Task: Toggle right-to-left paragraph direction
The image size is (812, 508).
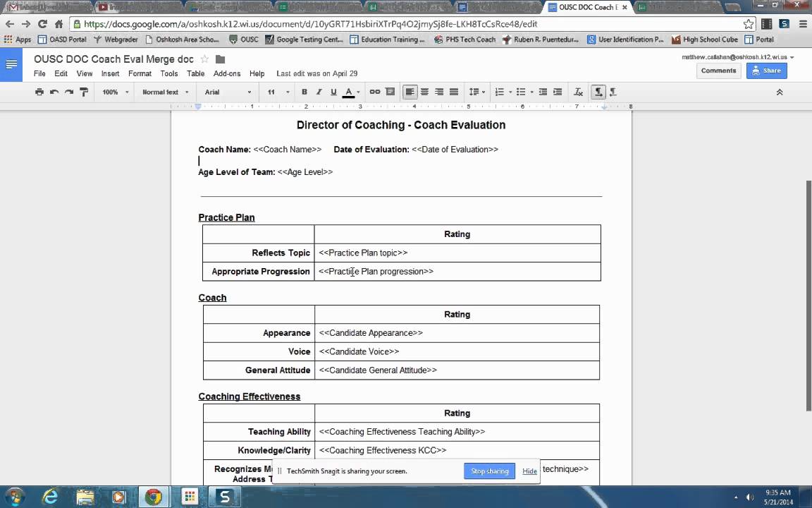Action: [613, 92]
